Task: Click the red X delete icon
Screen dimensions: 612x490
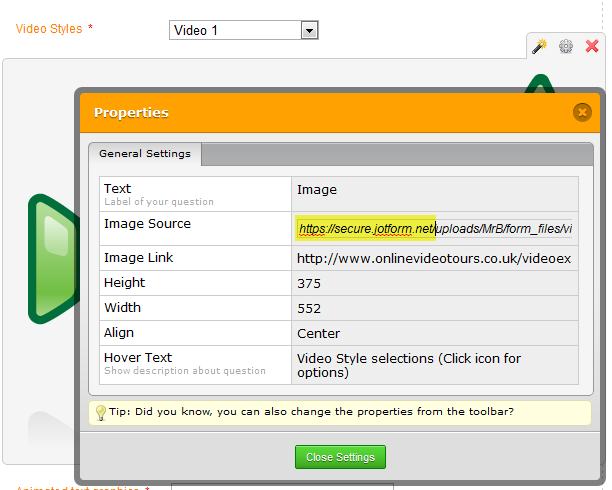Action: (x=592, y=47)
